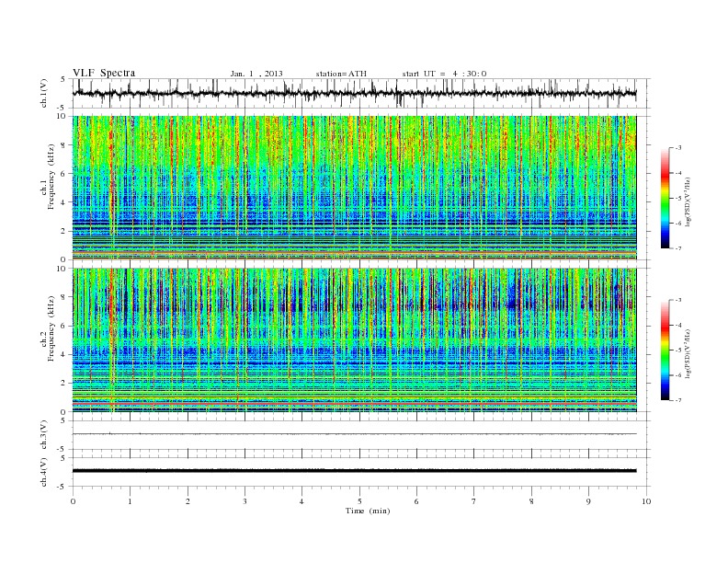Click the "ch.4(V)" axis label
The height and width of the screenshot is (563, 728).
(44, 472)
